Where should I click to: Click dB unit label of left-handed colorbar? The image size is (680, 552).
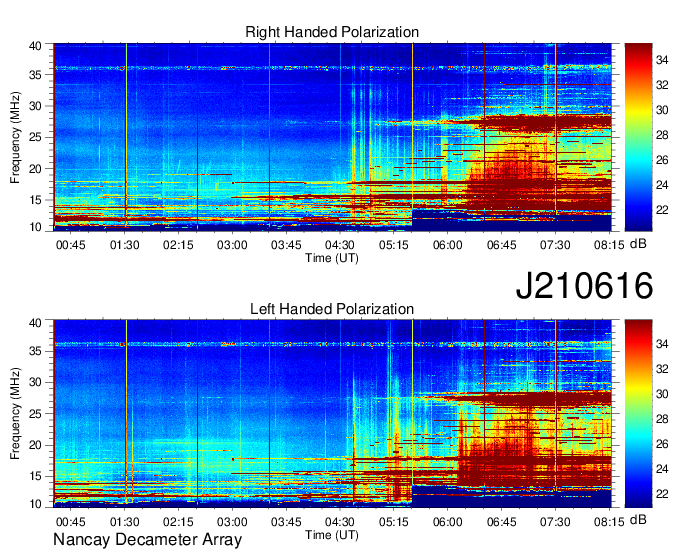click(638, 519)
